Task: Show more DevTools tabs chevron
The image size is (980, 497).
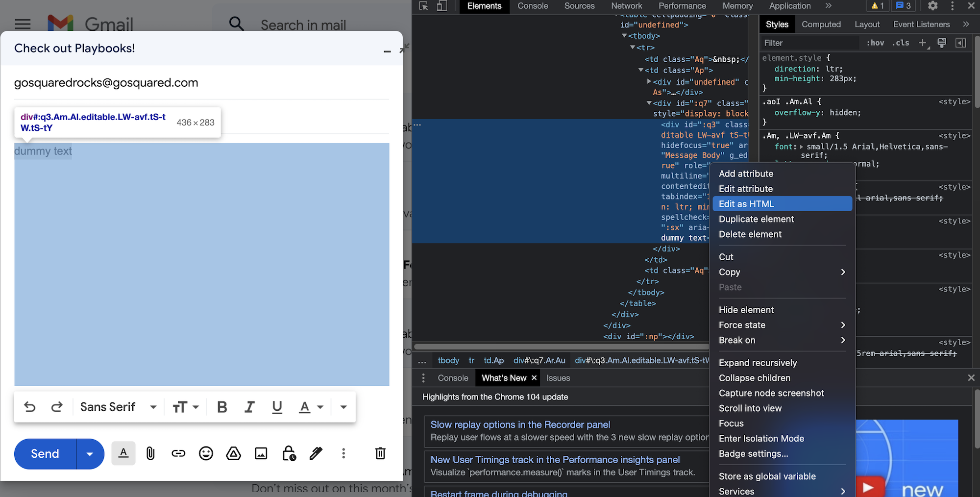Action: pyautogui.click(x=828, y=6)
